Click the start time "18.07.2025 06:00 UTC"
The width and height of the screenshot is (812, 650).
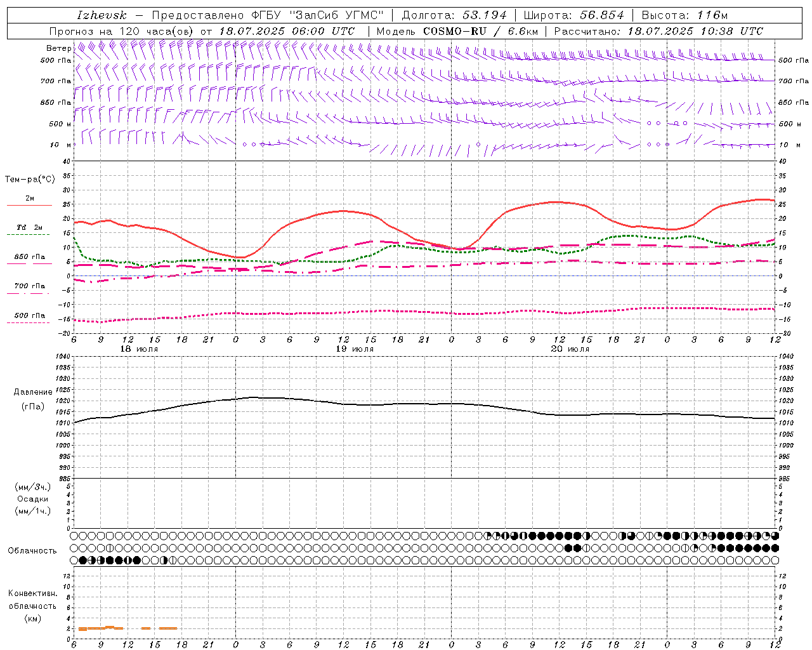287,31
